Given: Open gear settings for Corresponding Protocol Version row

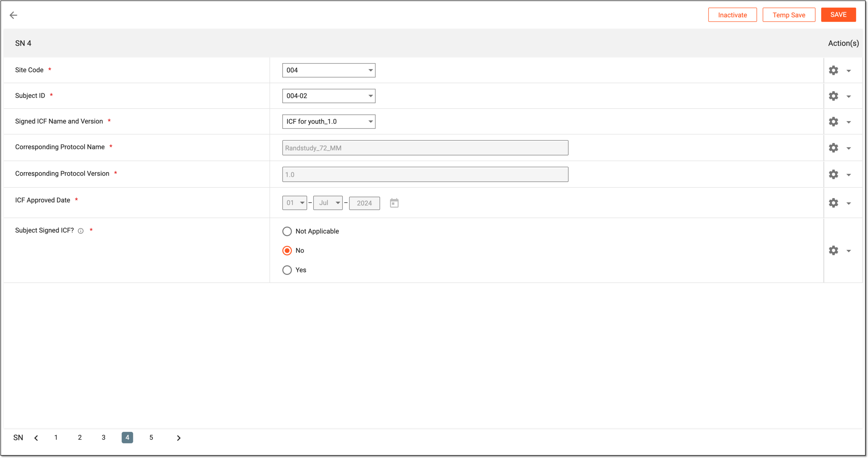Looking at the screenshot, I should pyautogui.click(x=833, y=175).
